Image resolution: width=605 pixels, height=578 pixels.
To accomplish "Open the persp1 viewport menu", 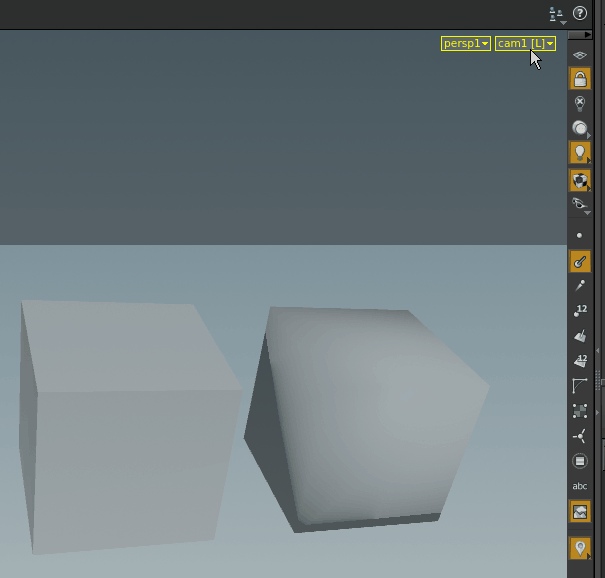I will coord(466,44).
